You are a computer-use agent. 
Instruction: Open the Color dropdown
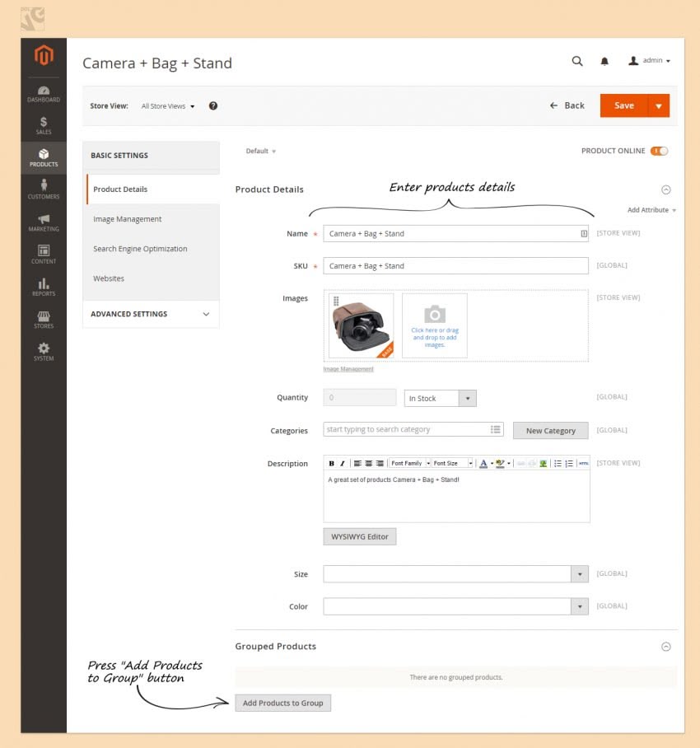point(455,606)
